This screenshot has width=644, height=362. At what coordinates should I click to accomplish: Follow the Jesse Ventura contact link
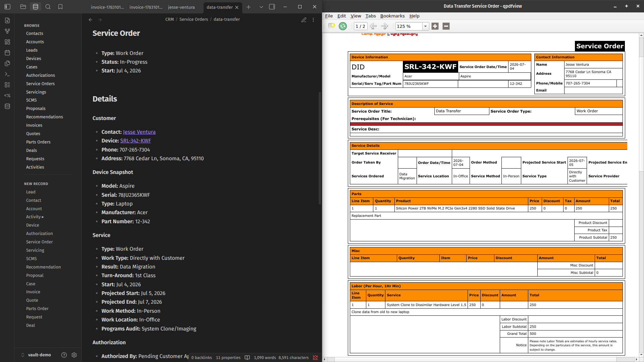(x=139, y=132)
